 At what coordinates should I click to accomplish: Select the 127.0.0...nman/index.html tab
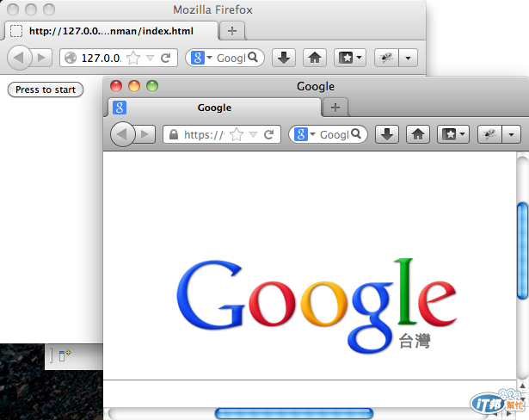110,31
